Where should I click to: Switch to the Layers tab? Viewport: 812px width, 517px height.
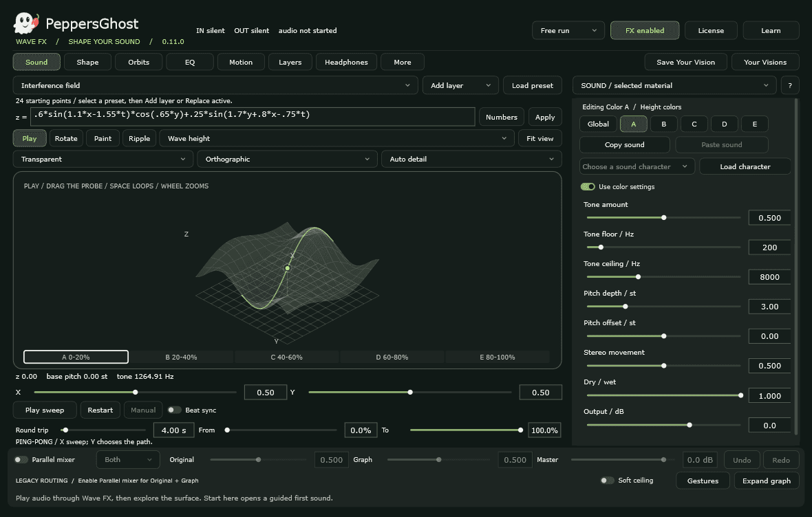tap(290, 62)
